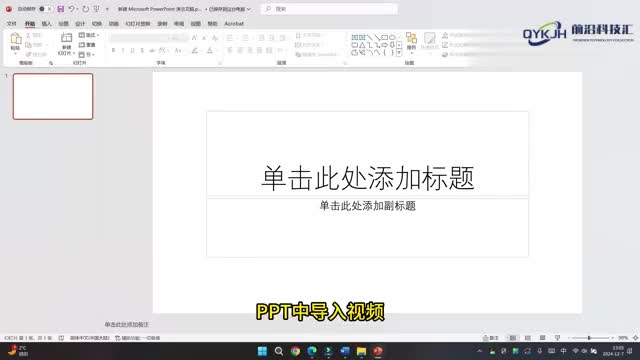The image size is (640, 360).
Task: Open File Explorer from taskbar
Action: click(361, 351)
